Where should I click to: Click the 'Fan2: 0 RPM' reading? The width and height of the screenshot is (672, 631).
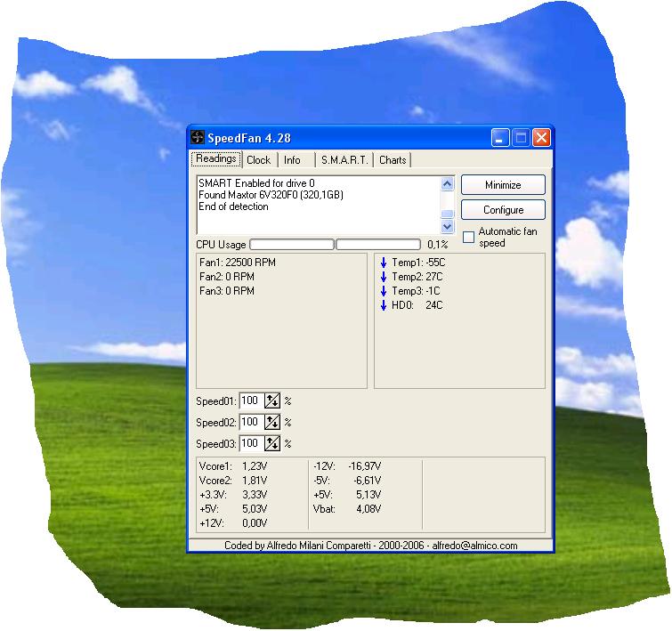pyautogui.click(x=227, y=277)
